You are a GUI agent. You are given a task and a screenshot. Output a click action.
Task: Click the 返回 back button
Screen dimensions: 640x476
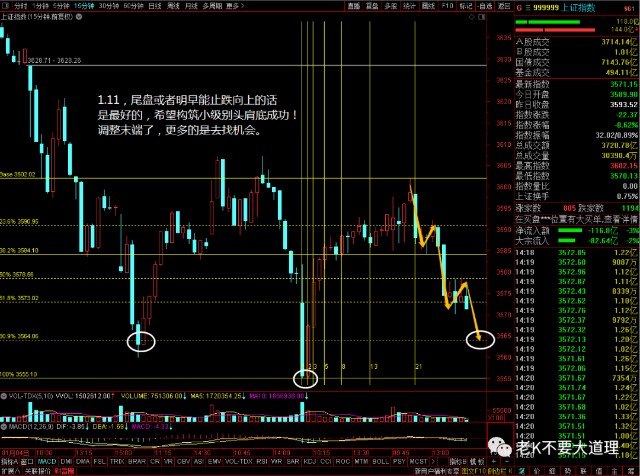(504, 6)
